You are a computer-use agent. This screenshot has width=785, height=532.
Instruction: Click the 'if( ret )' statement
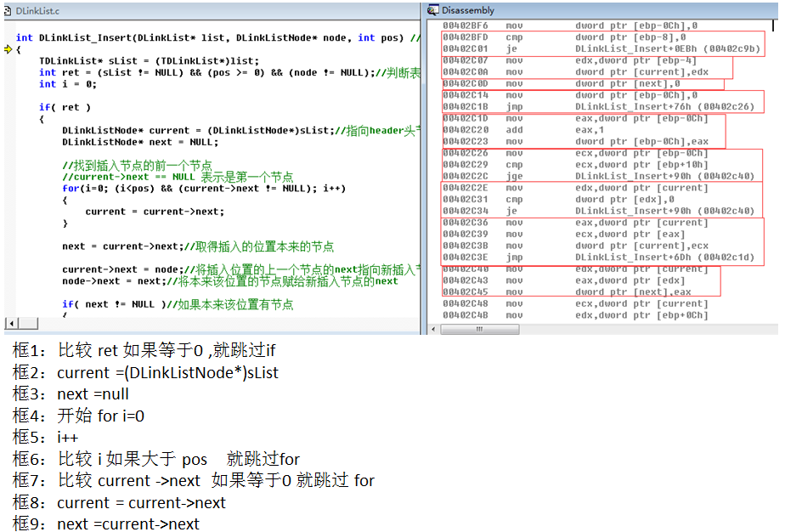65,107
